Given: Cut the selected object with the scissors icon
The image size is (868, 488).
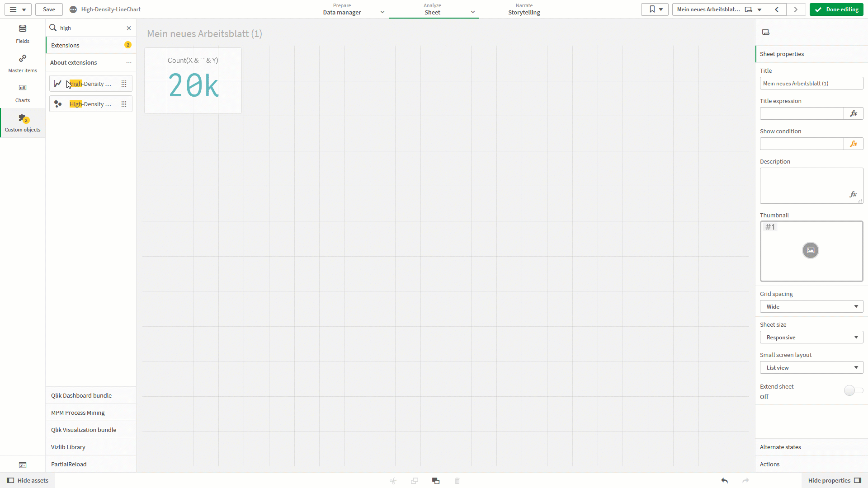Looking at the screenshot, I should coord(393,481).
